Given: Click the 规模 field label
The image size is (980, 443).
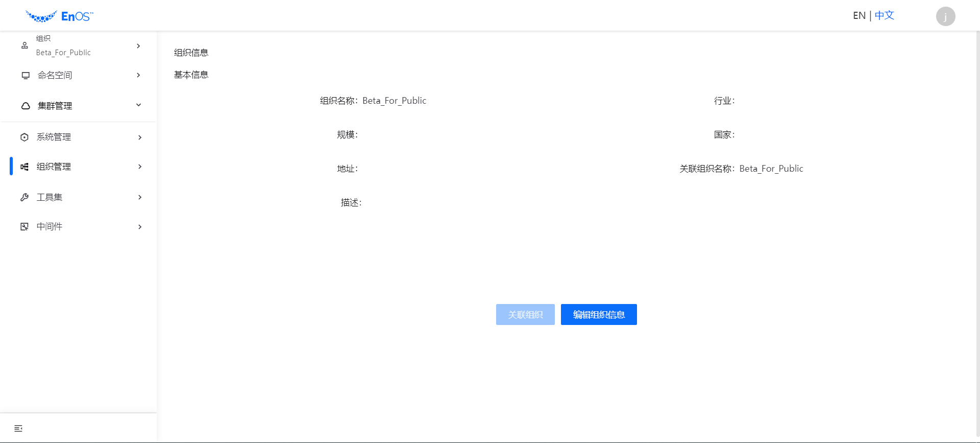Looking at the screenshot, I should (x=348, y=135).
